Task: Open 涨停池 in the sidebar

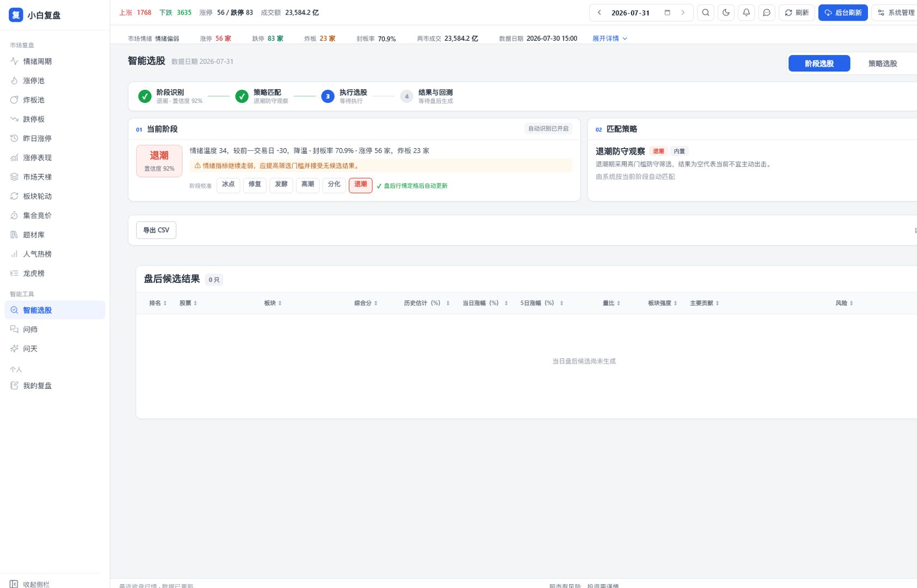Action: [x=54, y=81]
